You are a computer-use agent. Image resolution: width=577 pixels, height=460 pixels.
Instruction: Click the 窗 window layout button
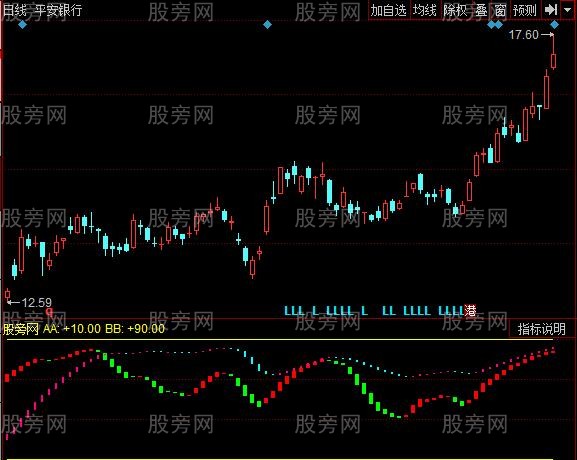pos(500,10)
